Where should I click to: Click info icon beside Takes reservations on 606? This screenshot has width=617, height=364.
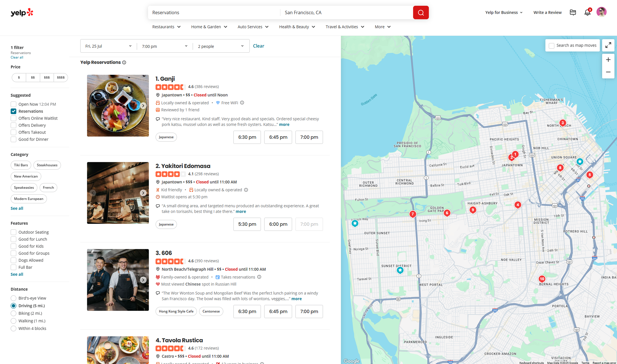(259, 277)
